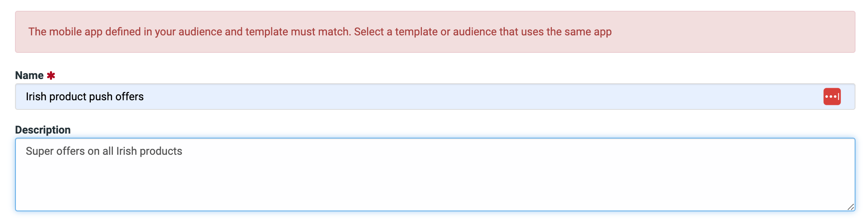Viewport: 868px width, 223px height.
Task: Click the word "Super" in Description
Action: [40, 151]
